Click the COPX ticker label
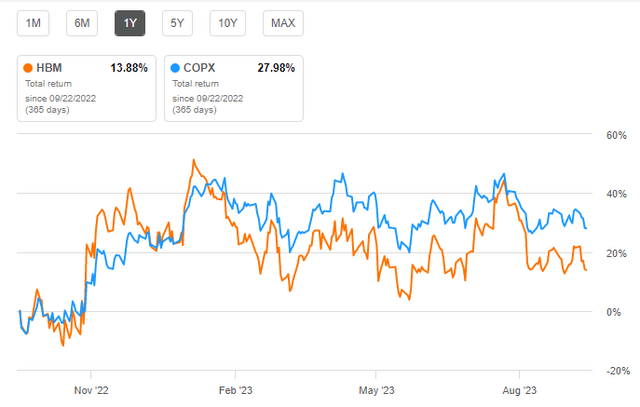The width and height of the screenshot is (640, 407). pyautogui.click(x=201, y=68)
